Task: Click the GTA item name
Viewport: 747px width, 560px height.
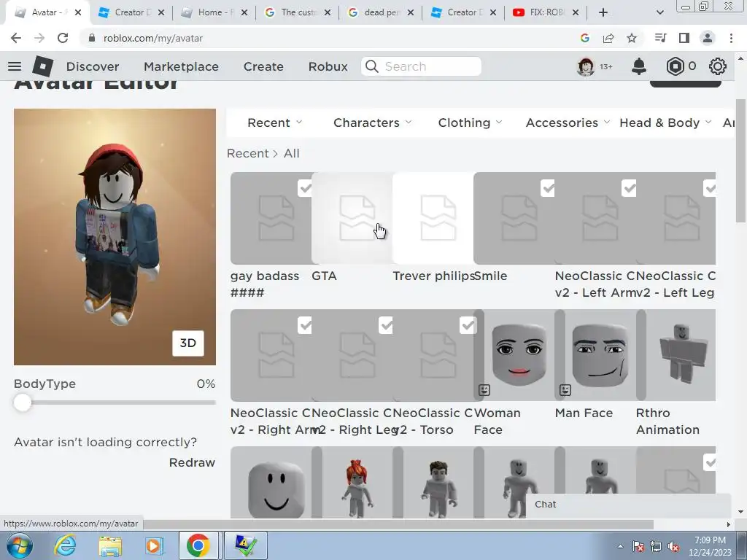Action: [x=324, y=276]
